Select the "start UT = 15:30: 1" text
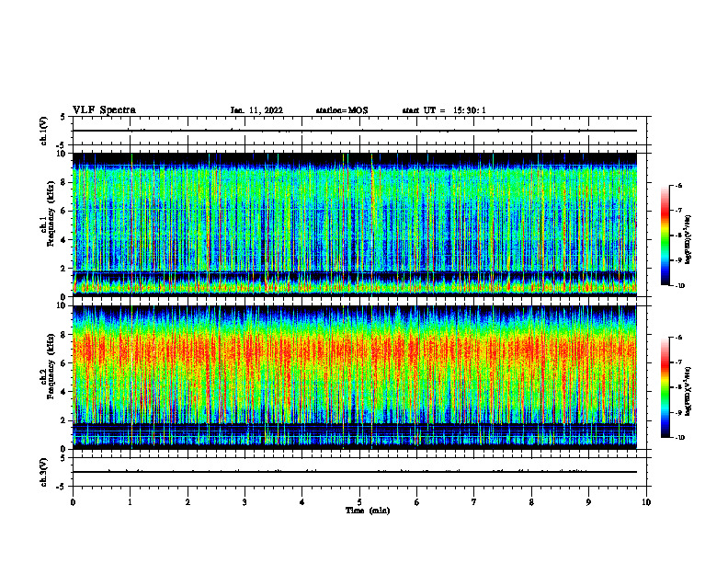Image resolution: width=728 pixels, height=563 pixels. 444,110
